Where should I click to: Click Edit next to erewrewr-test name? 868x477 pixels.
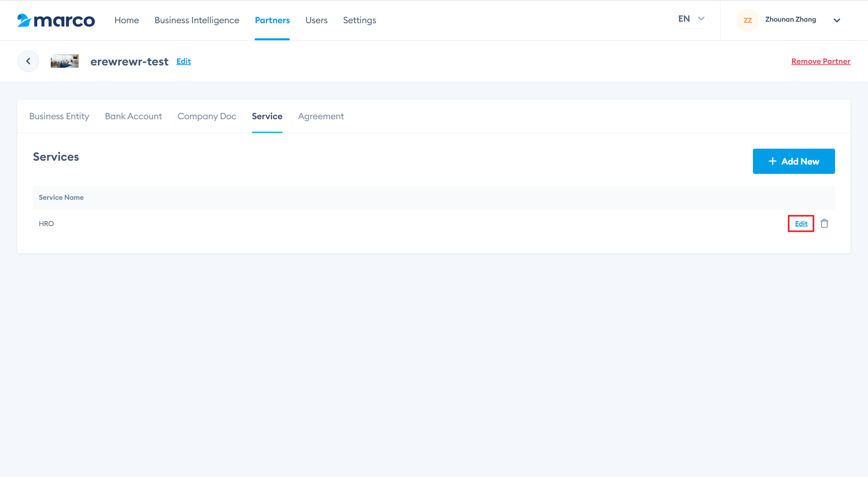point(184,61)
